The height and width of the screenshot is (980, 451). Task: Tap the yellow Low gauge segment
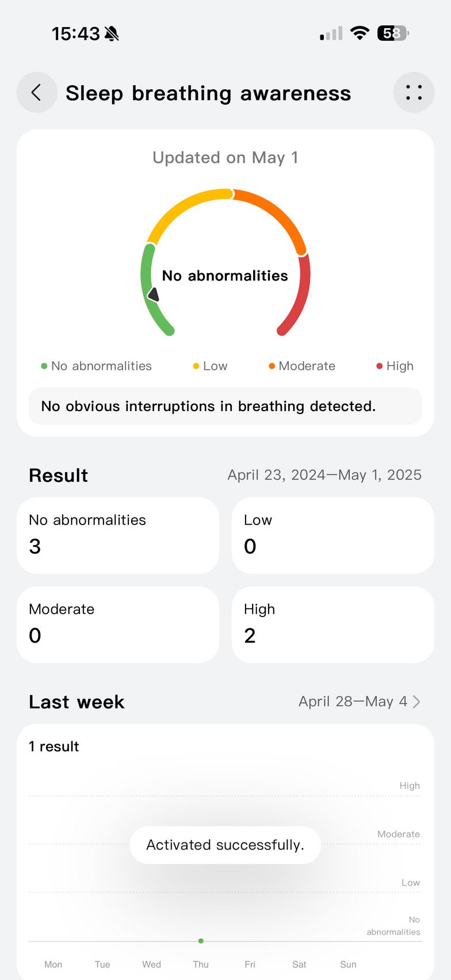coord(184,207)
